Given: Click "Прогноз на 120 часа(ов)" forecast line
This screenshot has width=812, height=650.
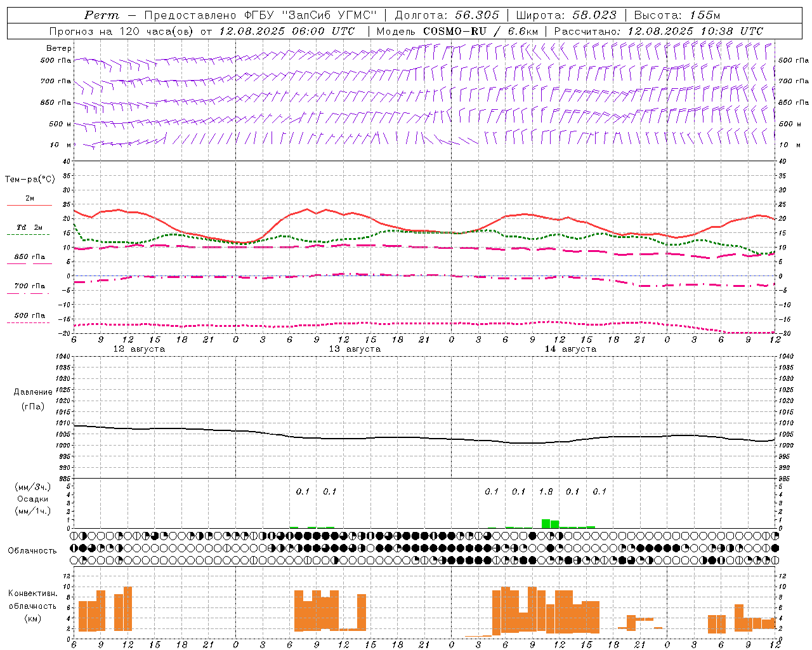Looking at the screenshot, I should (122, 31).
